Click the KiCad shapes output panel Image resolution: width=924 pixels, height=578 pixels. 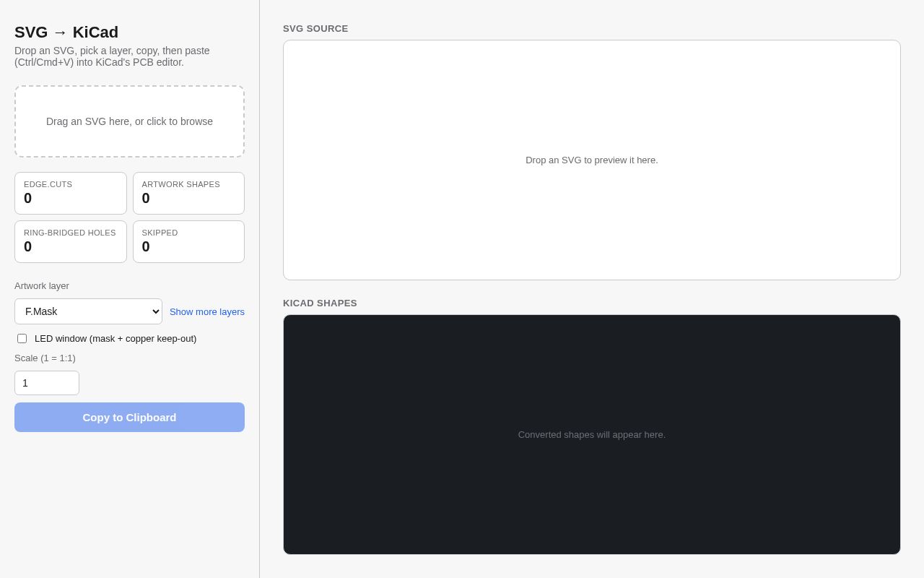(x=592, y=434)
